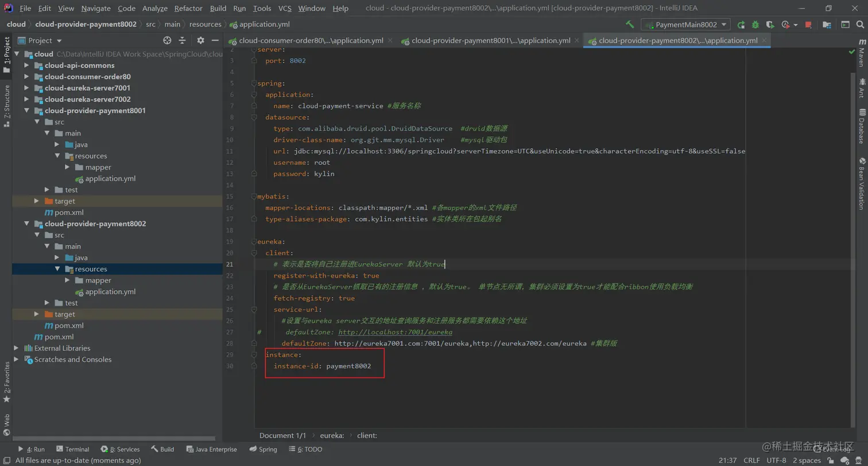Click the 21:37 caret position indicator
This screenshot has height=466, width=868.
[727, 460]
